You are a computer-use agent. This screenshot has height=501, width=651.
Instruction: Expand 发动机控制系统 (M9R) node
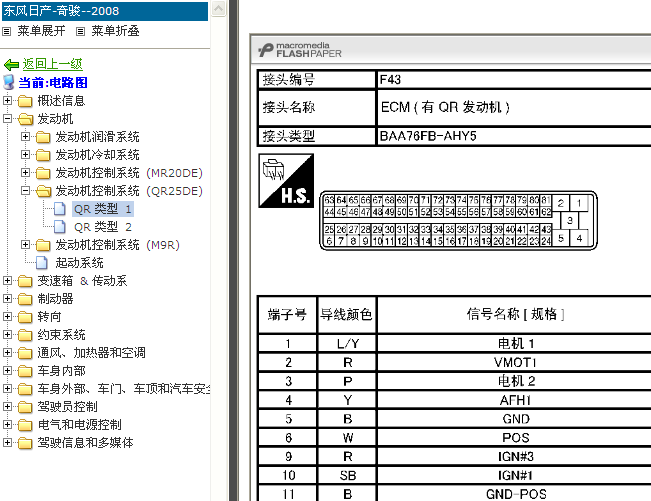26,244
